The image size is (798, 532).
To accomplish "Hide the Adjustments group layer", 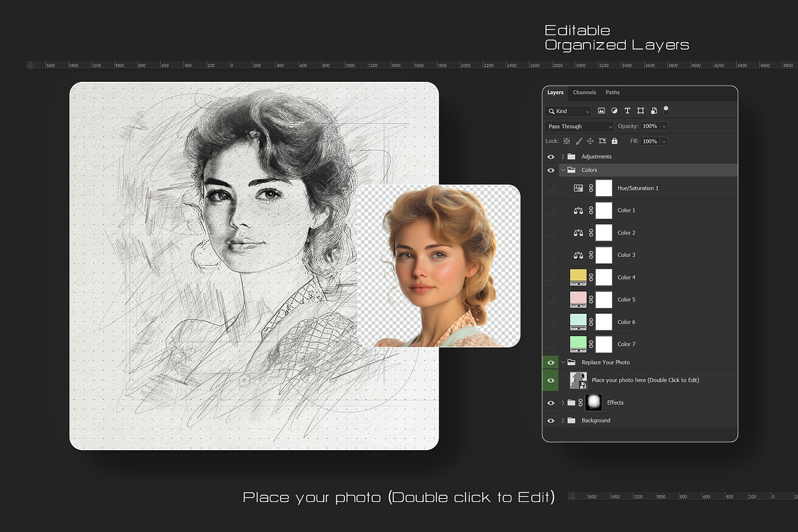I will click(x=551, y=157).
